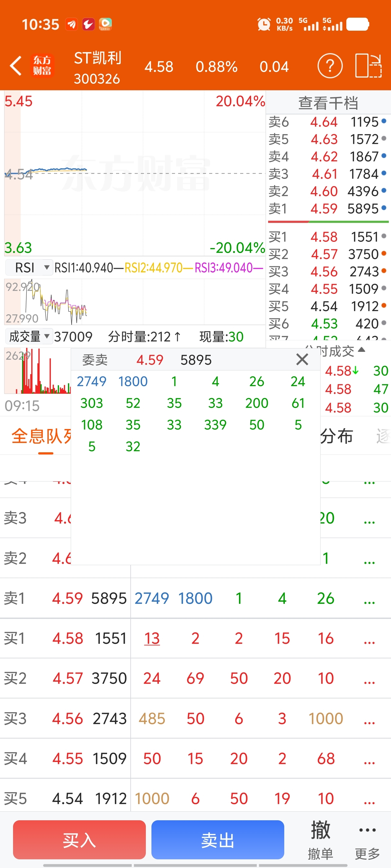
Task: Tap order 339 in the 委卖 popup
Action: (215, 425)
